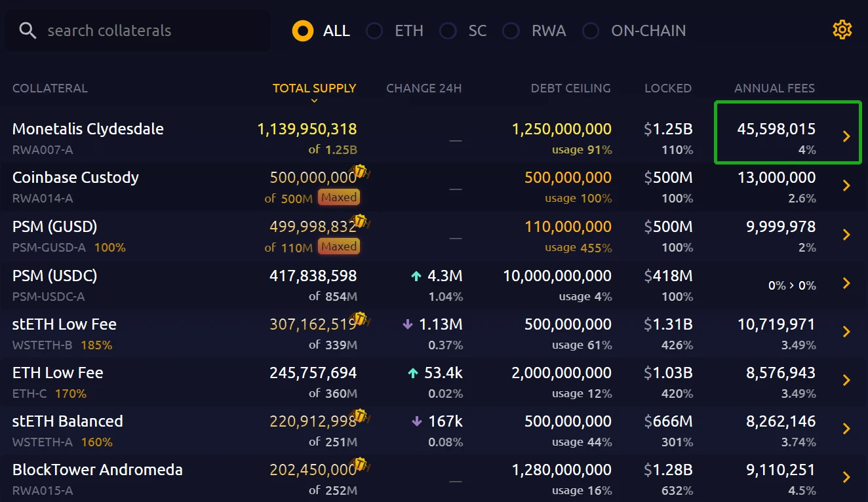Select the ETH filter radio button

pos(374,31)
